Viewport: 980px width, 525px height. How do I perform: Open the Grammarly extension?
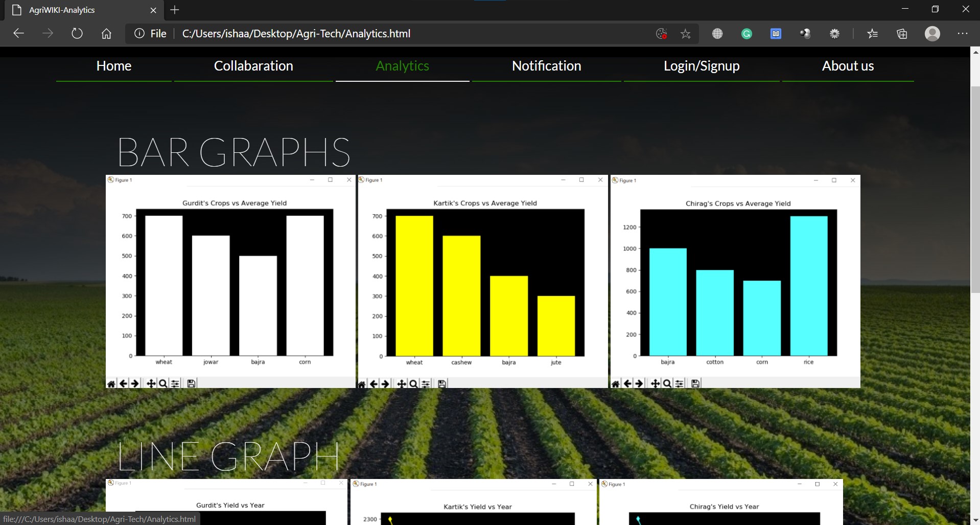[746, 34]
